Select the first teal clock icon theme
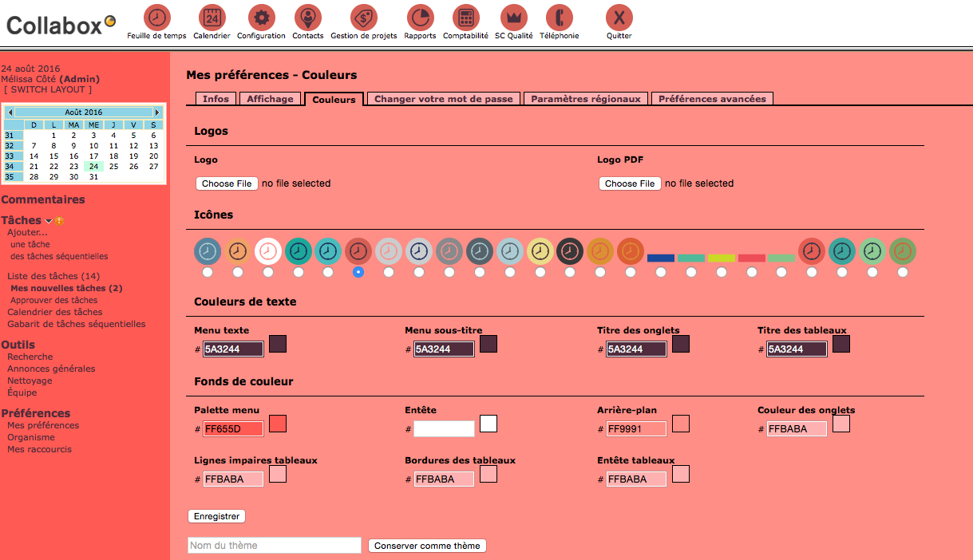This screenshot has width=973, height=560. tap(299, 250)
